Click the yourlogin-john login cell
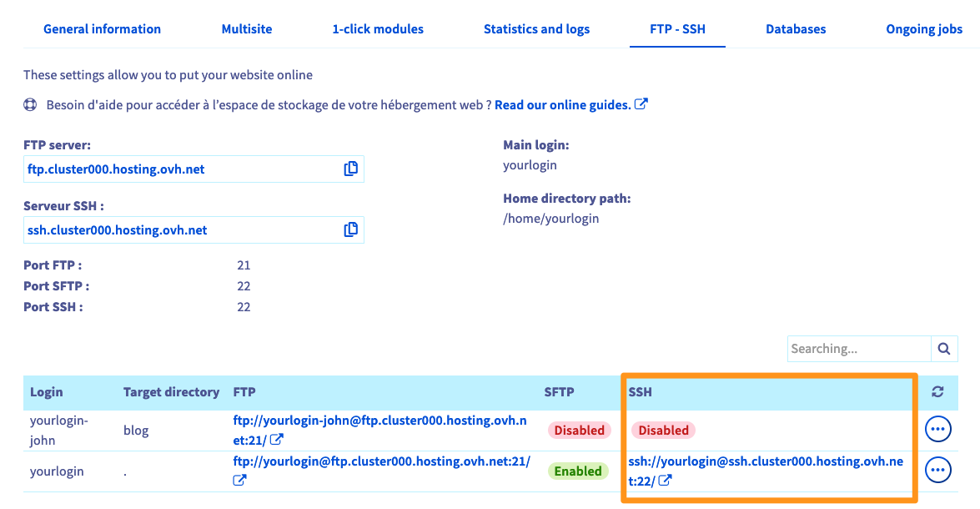The height and width of the screenshot is (509, 980). coord(58,431)
